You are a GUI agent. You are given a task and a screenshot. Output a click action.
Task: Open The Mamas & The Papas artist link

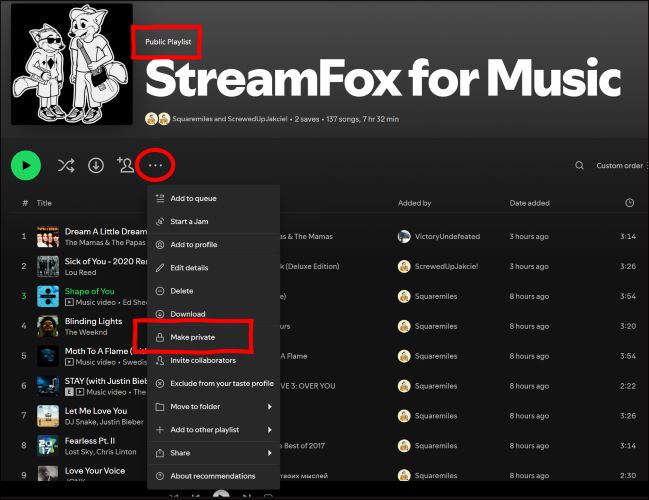[105, 243]
